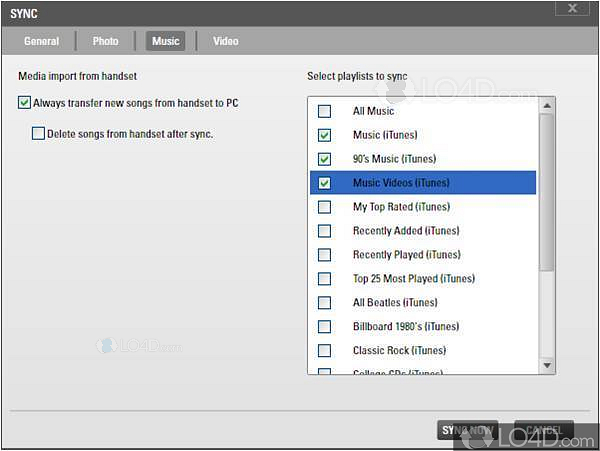Check the Billboard 1980's (iTunes) checkbox
This screenshot has width=600, height=451.
(x=324, y=327)
